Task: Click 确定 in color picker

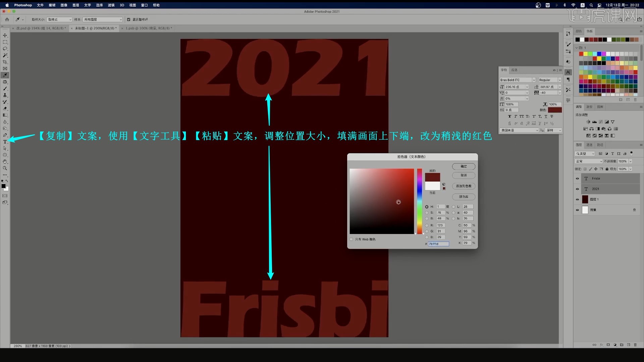Action: point(464,167)
